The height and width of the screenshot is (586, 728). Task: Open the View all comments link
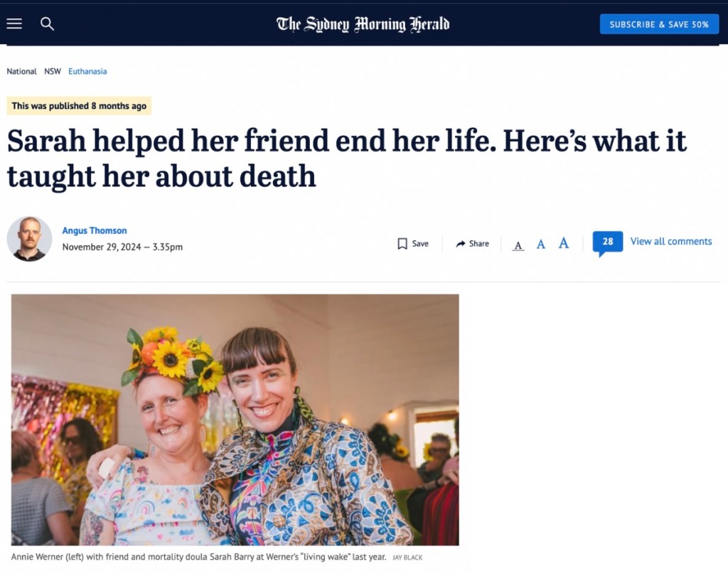pos(670,241)
